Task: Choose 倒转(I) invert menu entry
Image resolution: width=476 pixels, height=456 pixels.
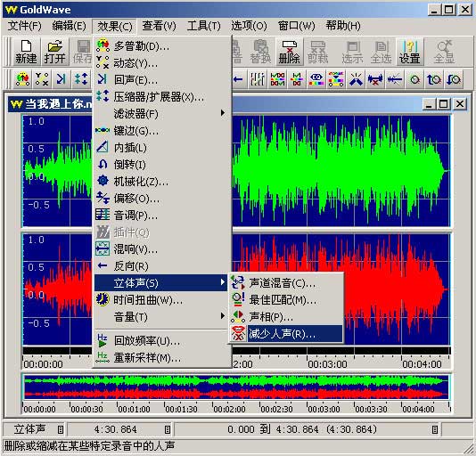Action: (160, 165)
